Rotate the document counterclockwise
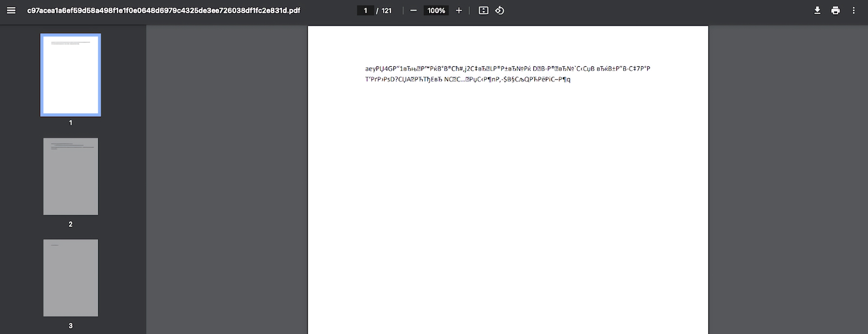This screenshot has height=334, width=868. (x=500, y=10)
